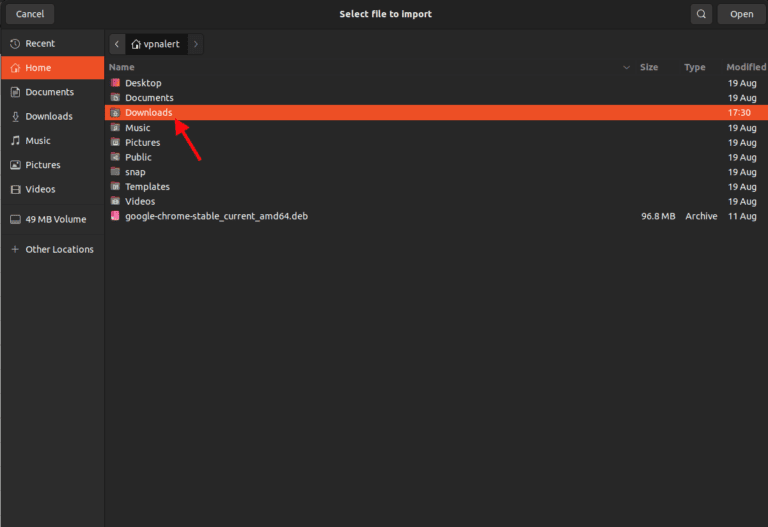Select the vpnalert path bar button
768x527 pixels.
coord(156,44)
